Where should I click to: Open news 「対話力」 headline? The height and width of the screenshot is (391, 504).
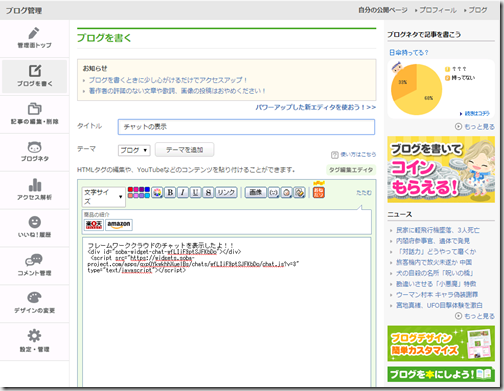pyautogui.click(x=436, y=251)
